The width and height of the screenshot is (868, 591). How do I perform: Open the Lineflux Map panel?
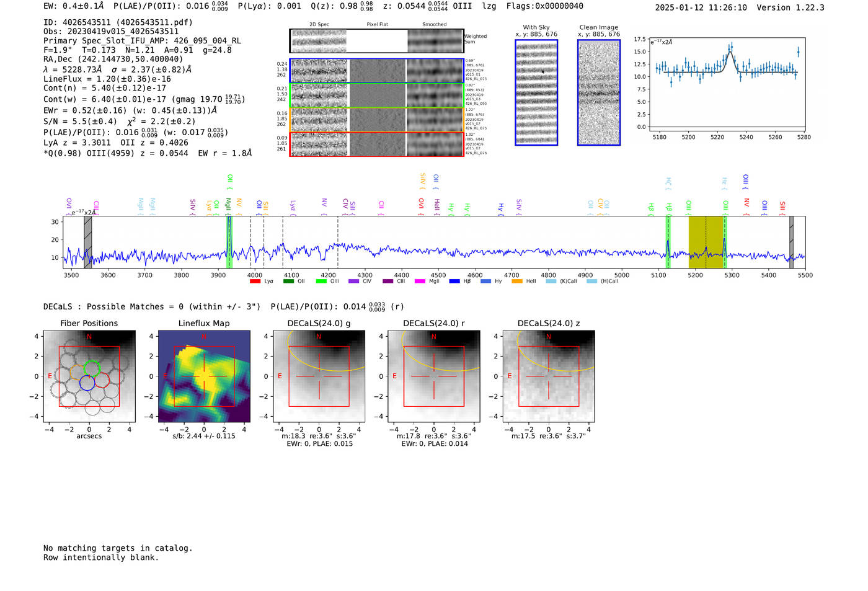coord(204,376)
